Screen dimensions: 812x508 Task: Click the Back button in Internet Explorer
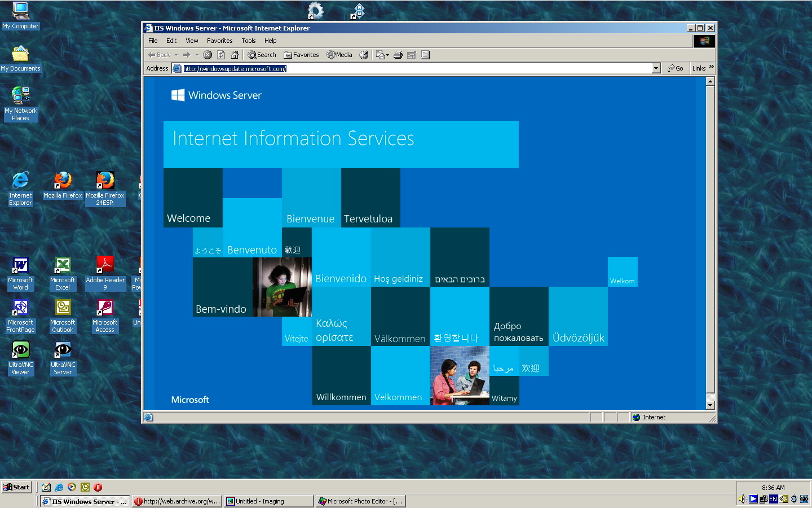tap(158, 55)
